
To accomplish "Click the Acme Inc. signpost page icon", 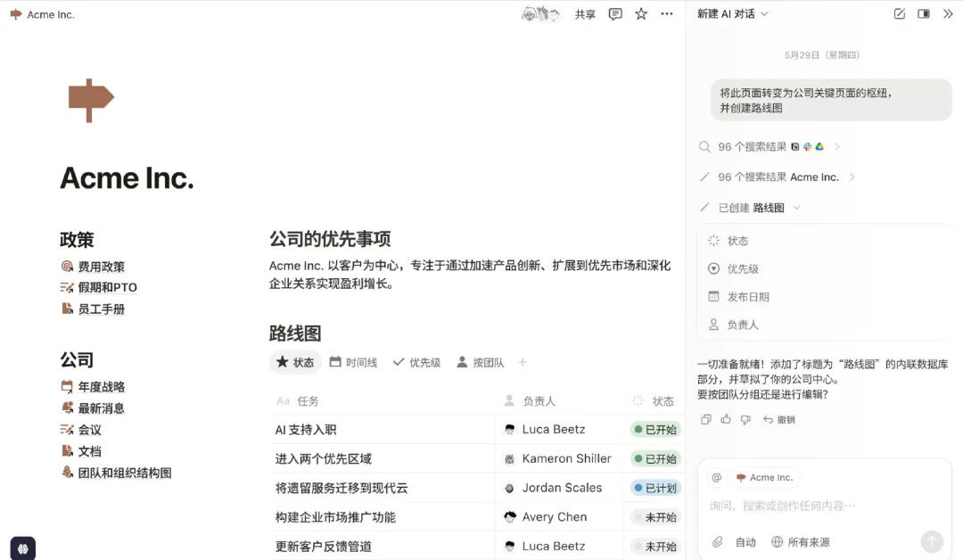I will point(91,100).
